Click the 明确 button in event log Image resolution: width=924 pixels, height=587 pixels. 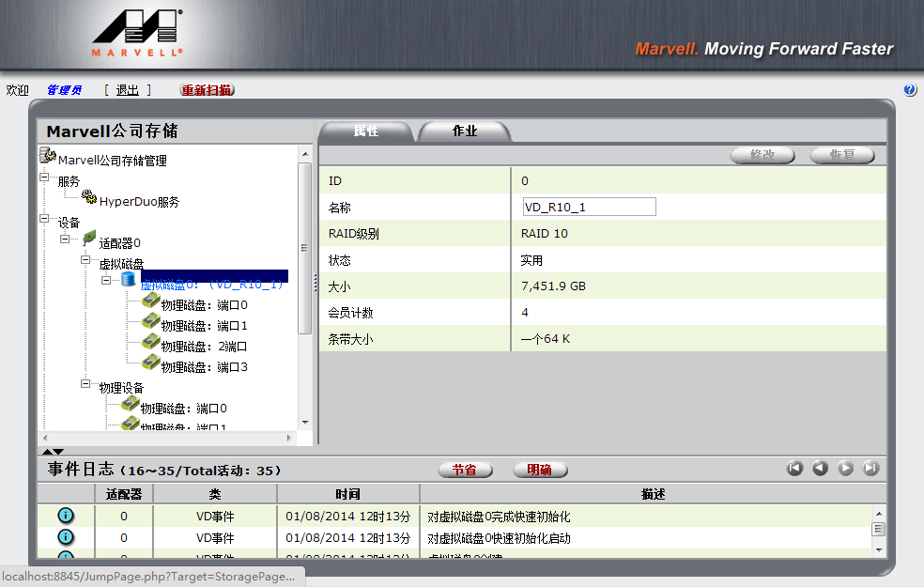[540, 470]
